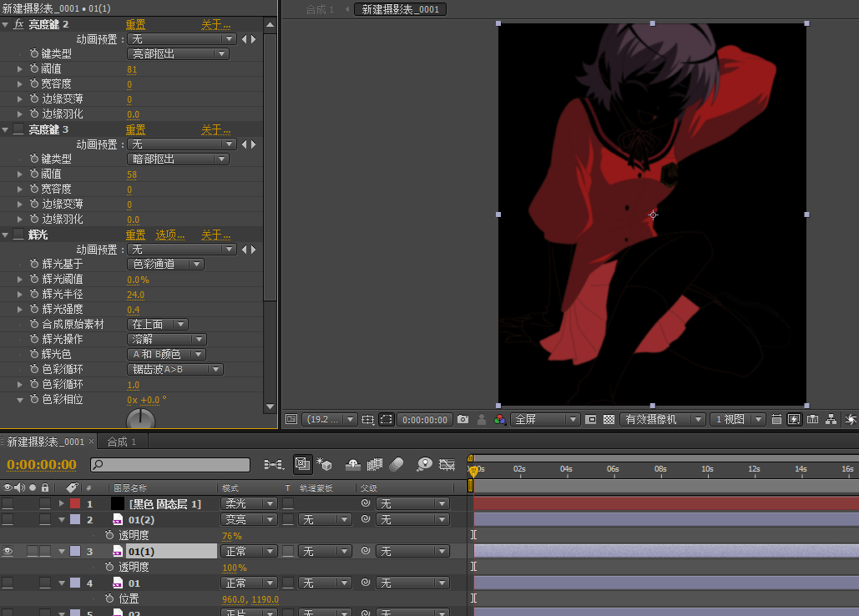859x616 pixels.
Task: Open the 辉光基于 色彩通道 dropdown
Action: pyautogui.click(x=166, y=265)
